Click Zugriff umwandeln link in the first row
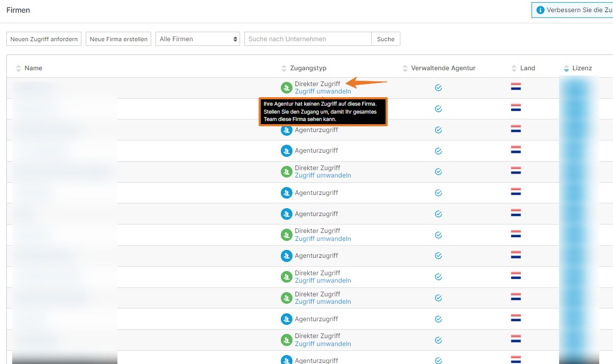This screenshot has height=364, width=613. tap(323, 91)
